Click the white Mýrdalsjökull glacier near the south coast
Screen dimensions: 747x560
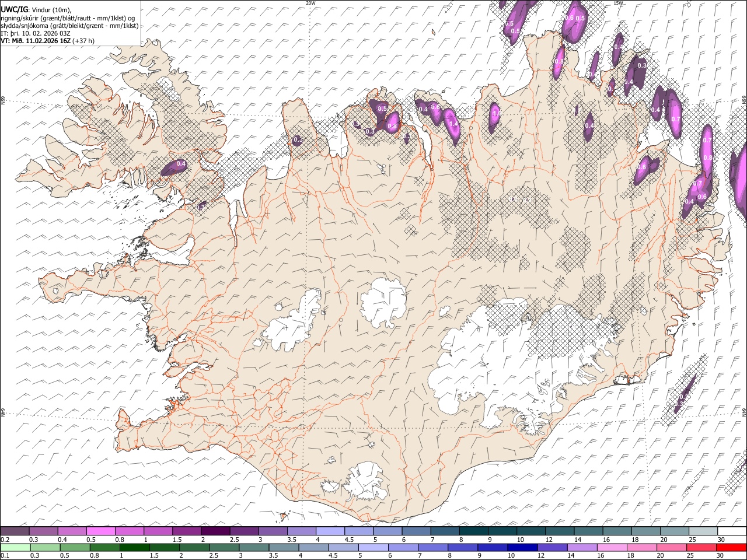tap(366, 481)
